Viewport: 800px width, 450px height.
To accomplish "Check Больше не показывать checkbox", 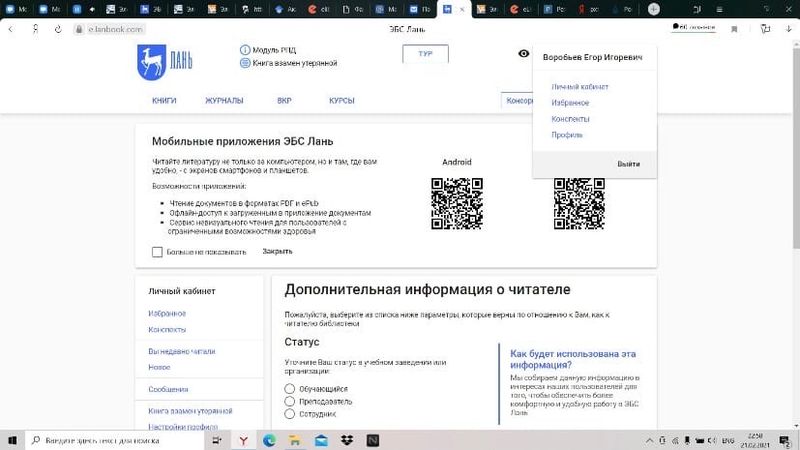I will coord(157,252).
